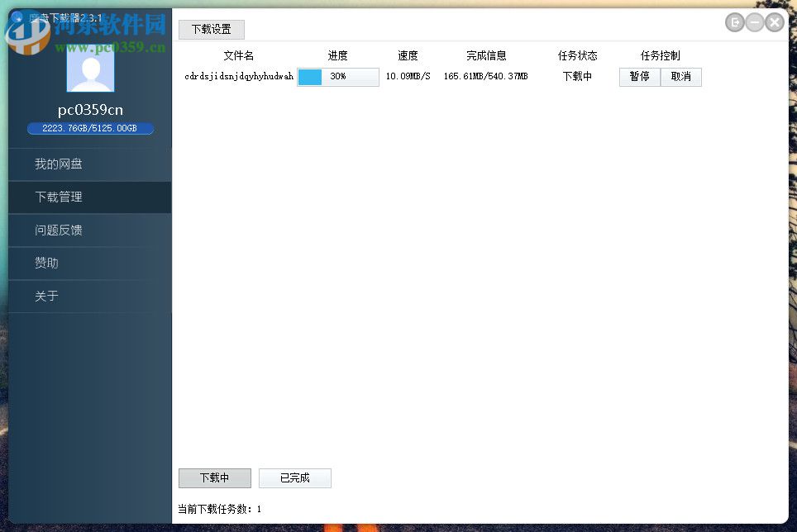797x532 pixels.
Task: Open 我的网盘 my cloud drive section
Action: tap(59, 164)
